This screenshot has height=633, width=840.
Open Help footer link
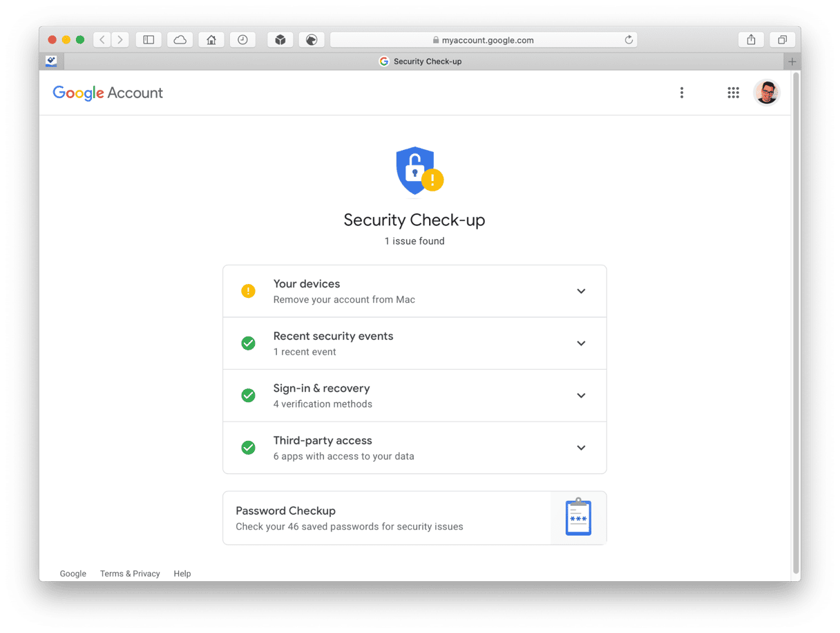(x=182, y=574)
